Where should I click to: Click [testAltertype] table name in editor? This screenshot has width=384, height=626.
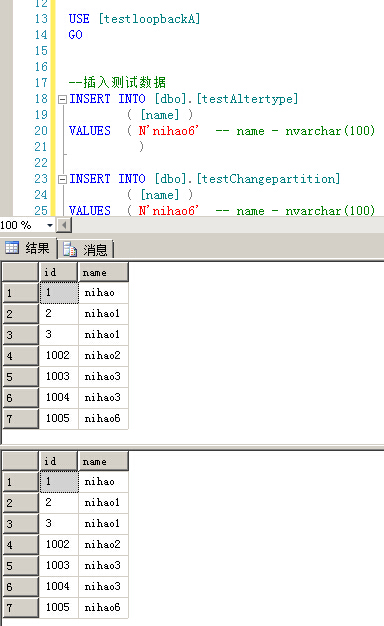pos(247,99)
